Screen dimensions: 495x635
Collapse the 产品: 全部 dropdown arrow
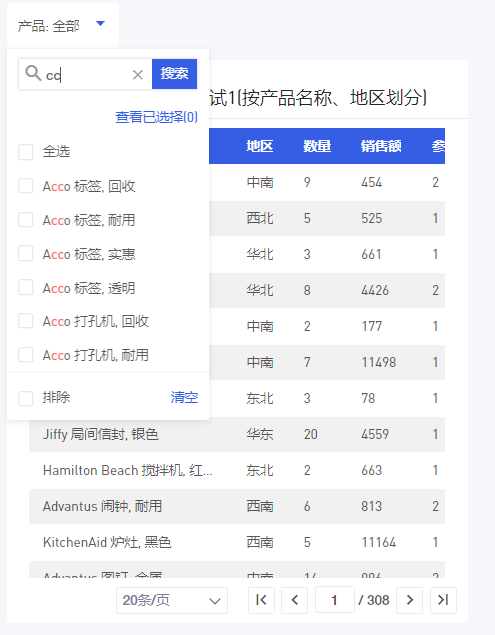[100, 24]
